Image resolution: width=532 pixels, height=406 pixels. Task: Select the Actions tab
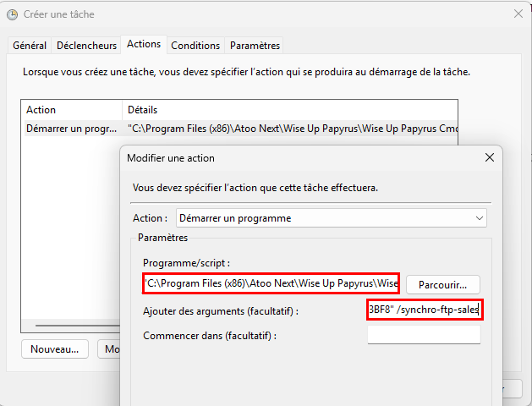point(143,45)
